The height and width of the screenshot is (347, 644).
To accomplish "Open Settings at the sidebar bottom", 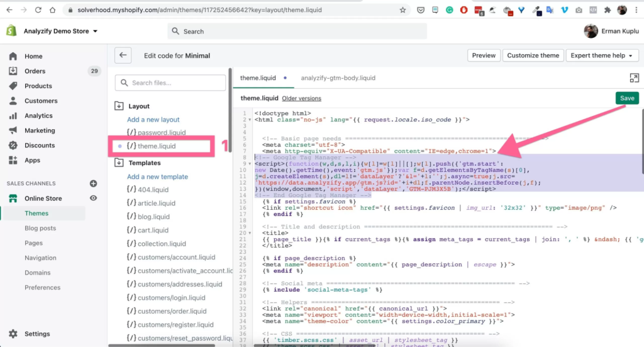I will click(x=37, y=334).
